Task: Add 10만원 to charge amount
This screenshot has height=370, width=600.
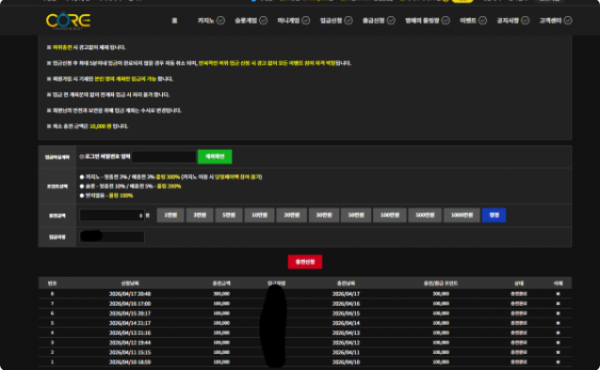Action: pos(259,215)
